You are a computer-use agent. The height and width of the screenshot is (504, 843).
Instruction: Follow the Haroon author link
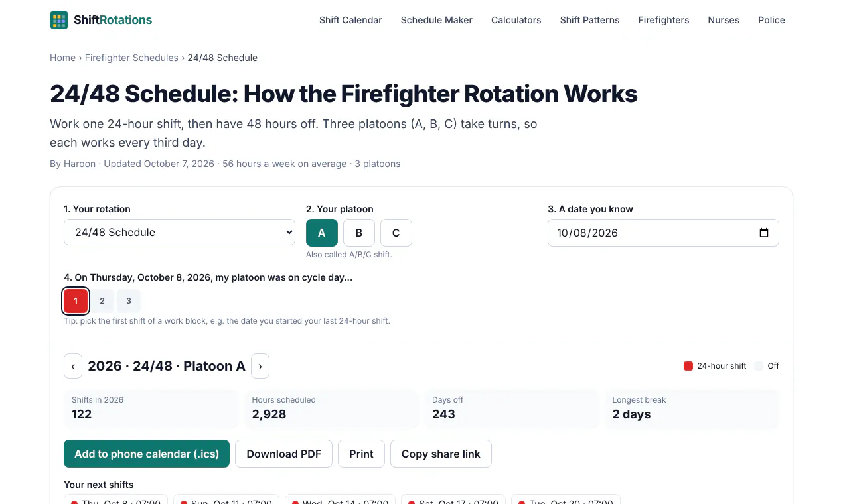coord(80,164)
